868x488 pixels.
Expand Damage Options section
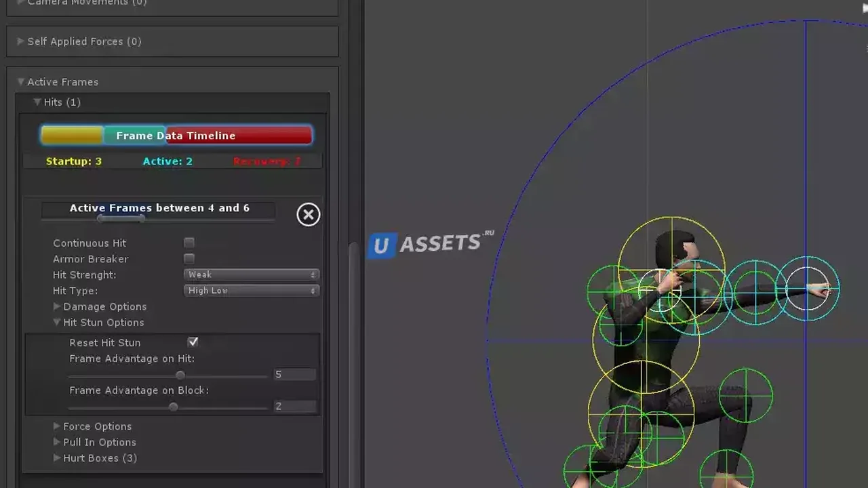point(100,306)
